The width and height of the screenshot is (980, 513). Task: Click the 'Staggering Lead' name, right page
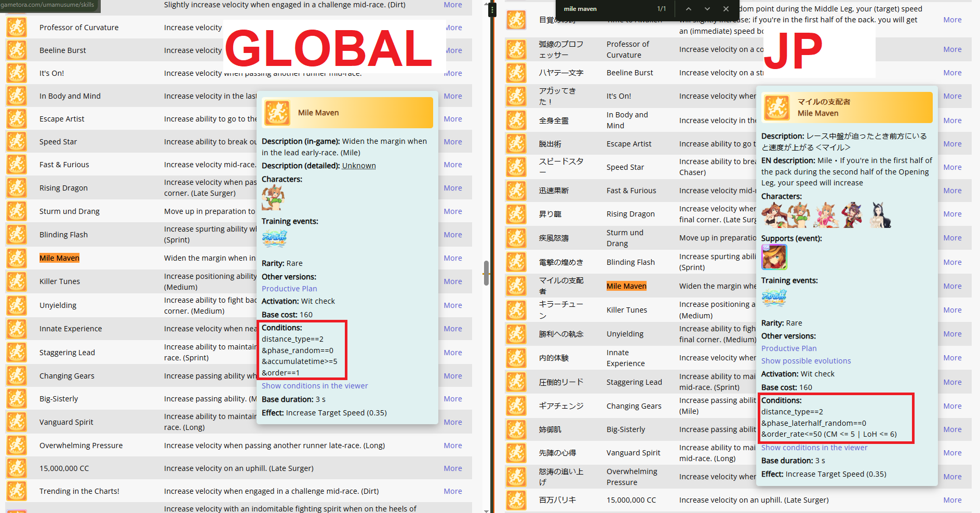click(634, 382)
